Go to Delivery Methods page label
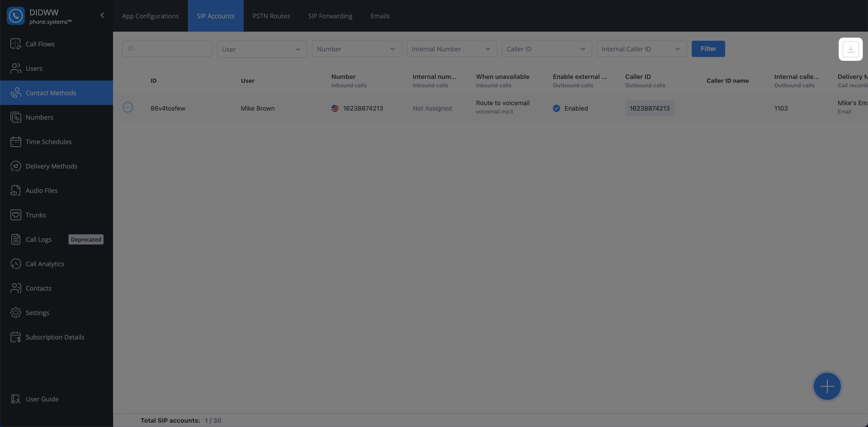This screenshot has width=868, height=427. point(51,166)
